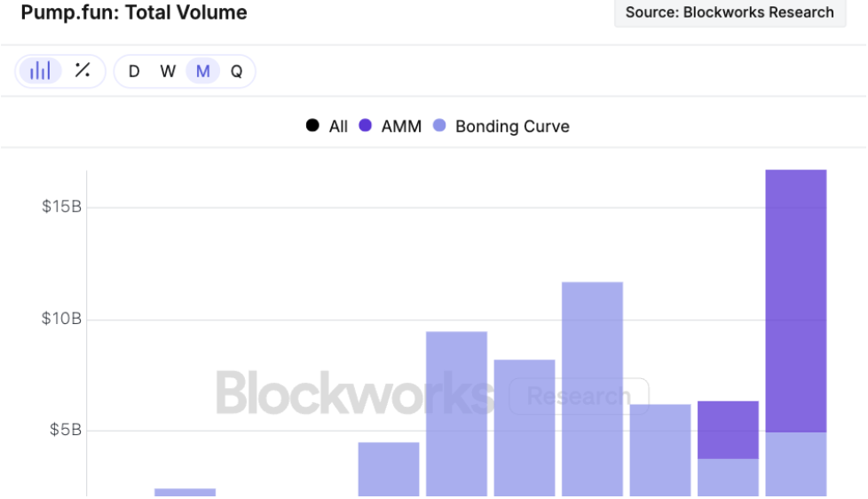Toggle the AMM series label

click(401, 126)
